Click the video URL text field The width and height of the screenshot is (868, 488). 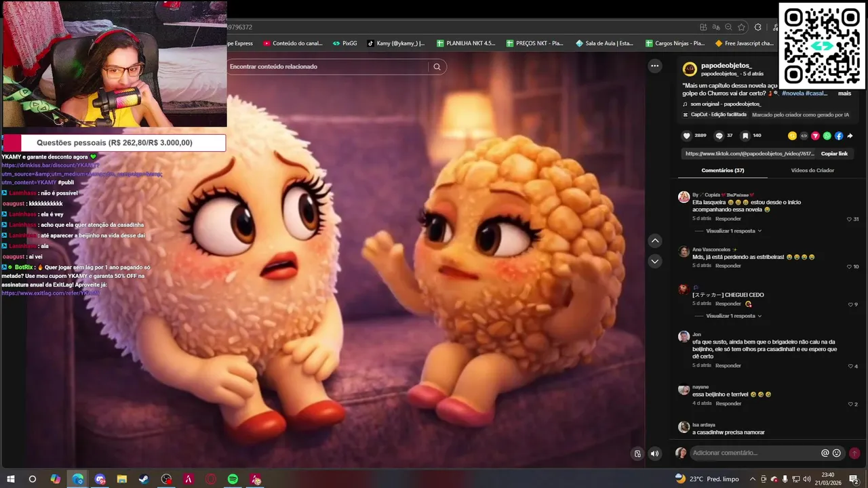(749, 154)
